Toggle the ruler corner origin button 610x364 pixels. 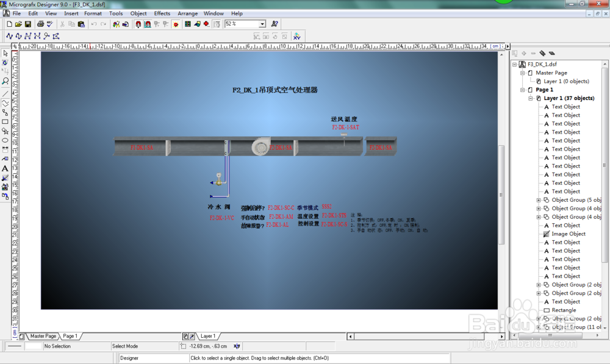click(15, 46)
